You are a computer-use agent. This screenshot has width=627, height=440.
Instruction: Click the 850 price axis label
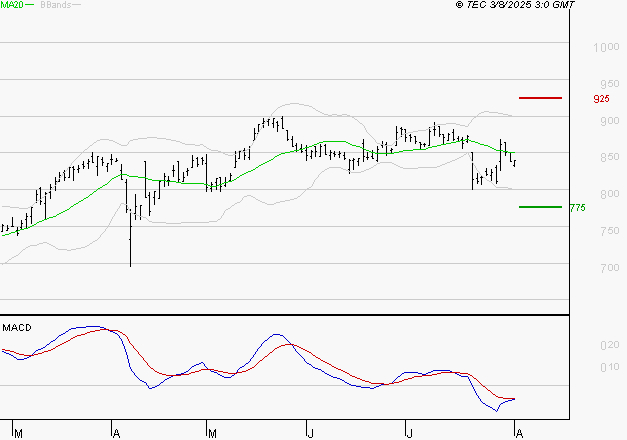click(x=610, y=157)
